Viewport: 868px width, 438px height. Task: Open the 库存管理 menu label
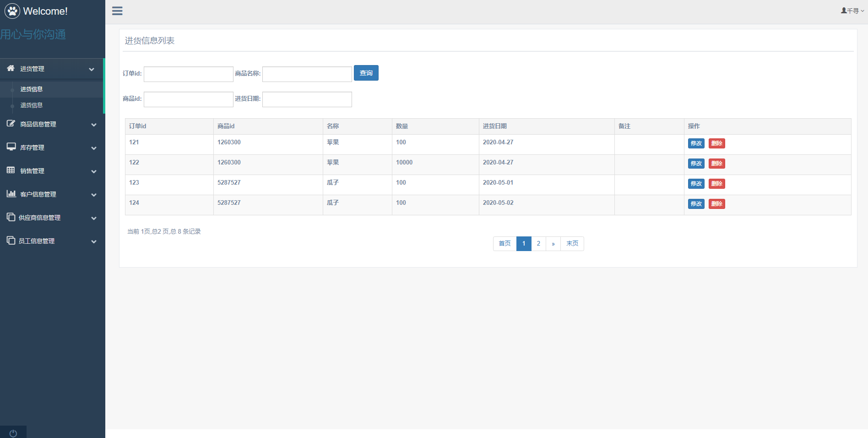coord(33,148)
